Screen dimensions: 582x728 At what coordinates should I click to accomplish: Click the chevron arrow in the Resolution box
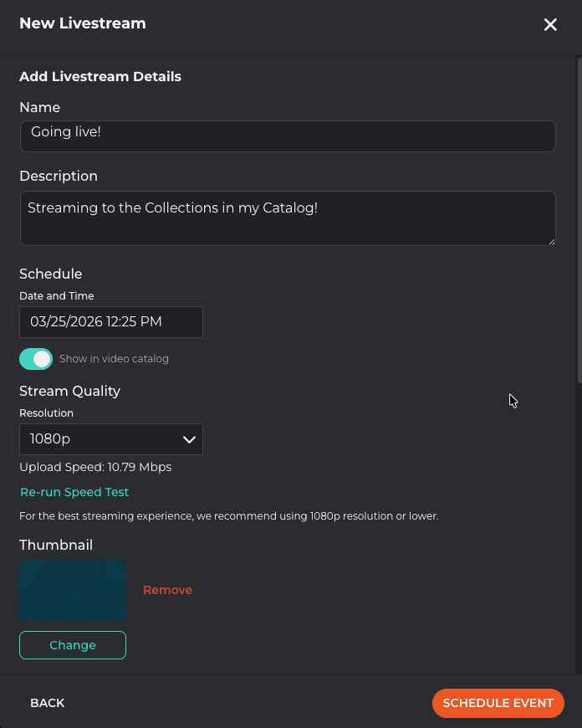pos(189,439)
